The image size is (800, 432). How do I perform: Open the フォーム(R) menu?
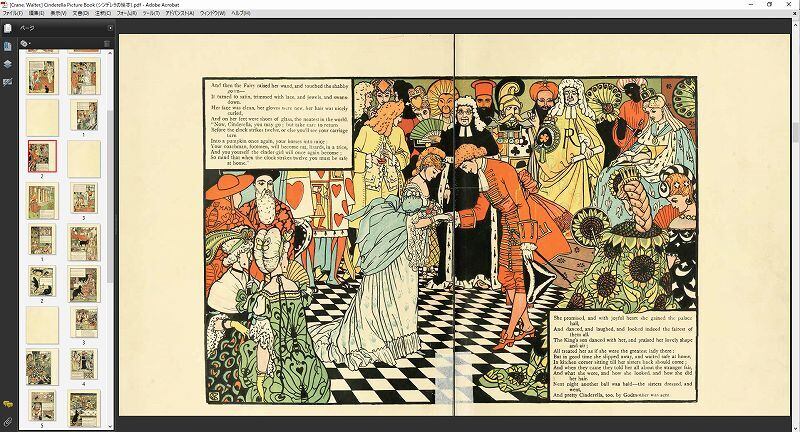(x=127, y=13)
